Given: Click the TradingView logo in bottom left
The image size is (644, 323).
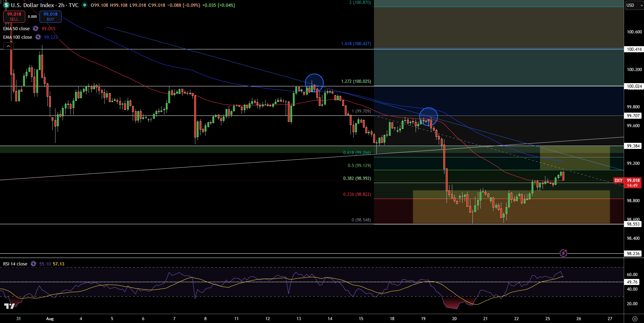Looking at the screenshot, I should tap(10, 306).
